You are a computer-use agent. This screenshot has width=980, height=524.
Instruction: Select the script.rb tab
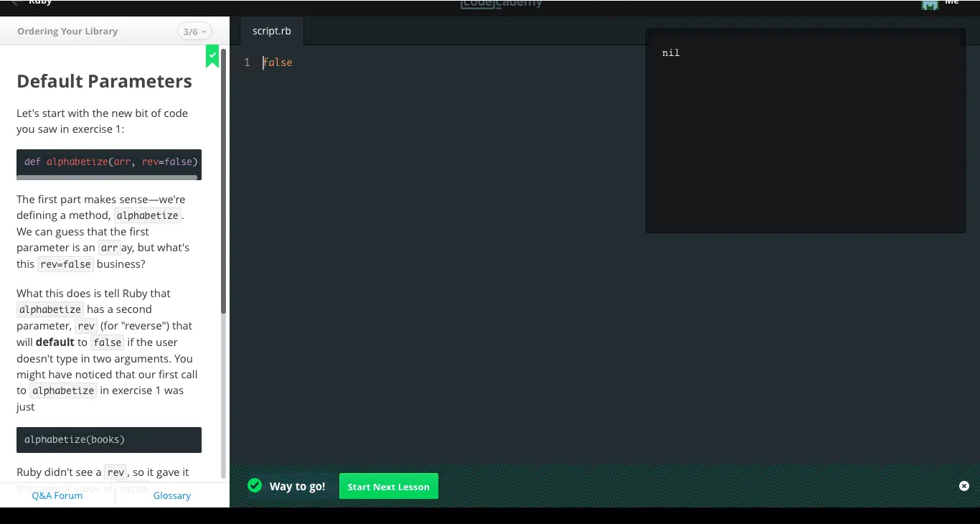tap(271, 32)
